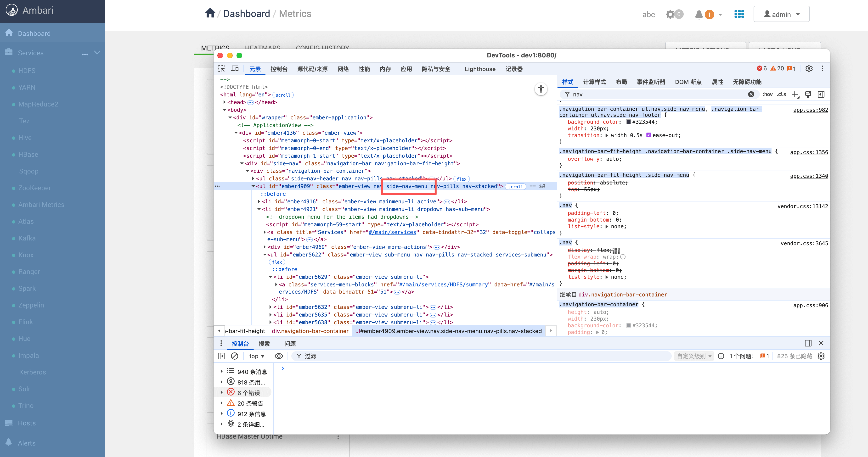Click the inspect element picker icon
The width and height of the screenshot is (868, 457).
coord(221,69)
